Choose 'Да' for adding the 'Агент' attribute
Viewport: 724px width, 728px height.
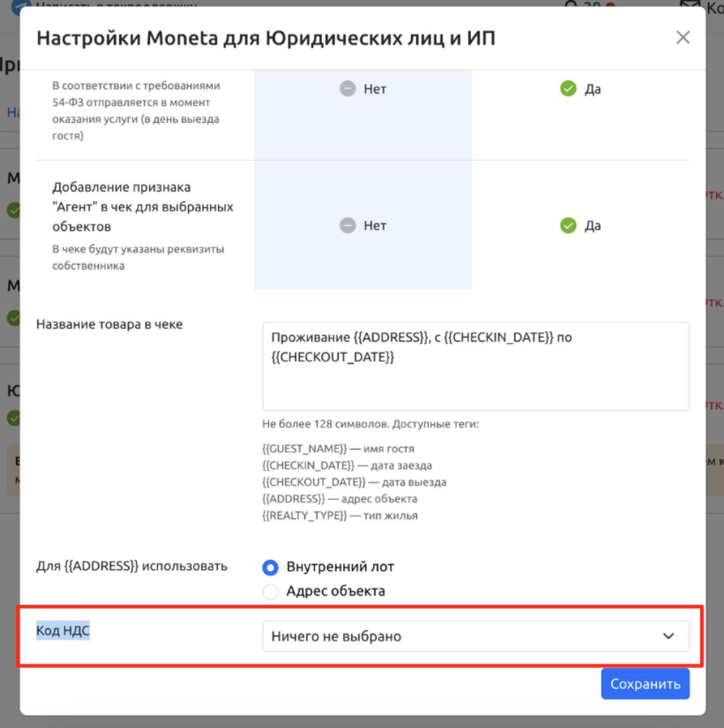[581, 226]
